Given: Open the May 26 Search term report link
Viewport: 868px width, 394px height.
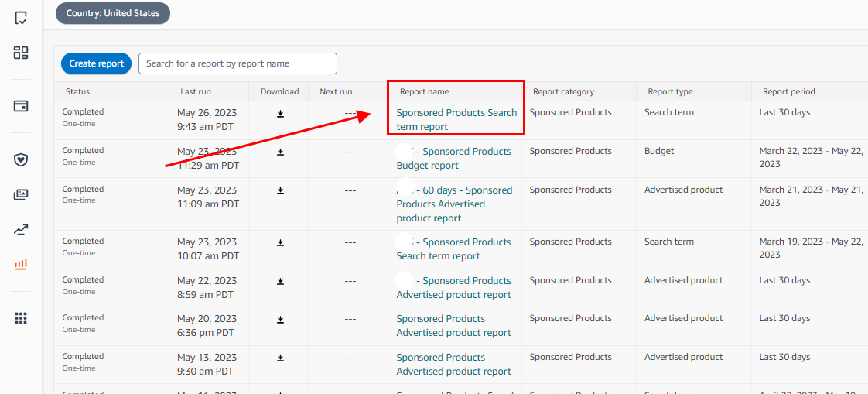Looking at the screenshot, I should pos(456,119).
